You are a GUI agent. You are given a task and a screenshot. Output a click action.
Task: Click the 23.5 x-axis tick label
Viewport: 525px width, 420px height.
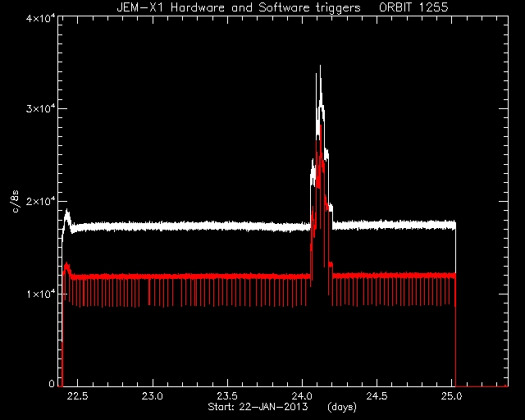[227, 396]
